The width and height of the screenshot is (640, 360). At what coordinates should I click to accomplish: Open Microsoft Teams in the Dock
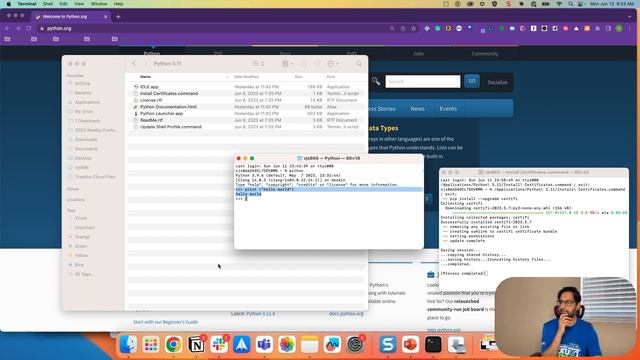264,344
